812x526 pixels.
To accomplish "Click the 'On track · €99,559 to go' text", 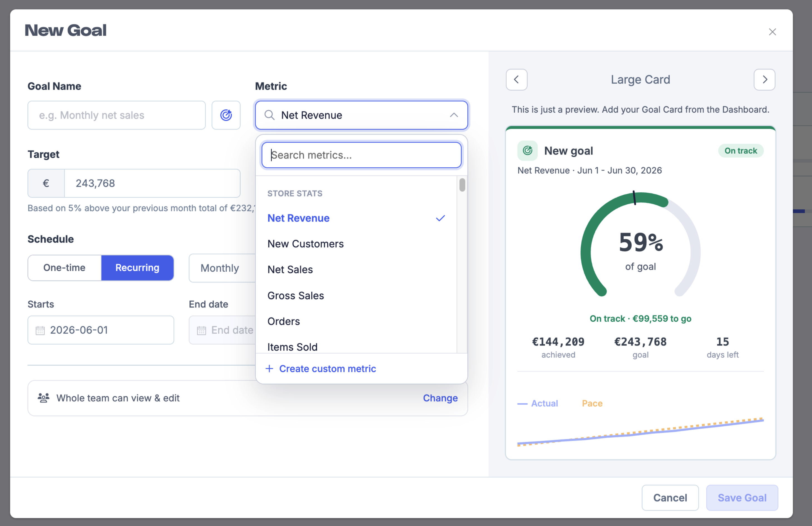I will point(640,318).
